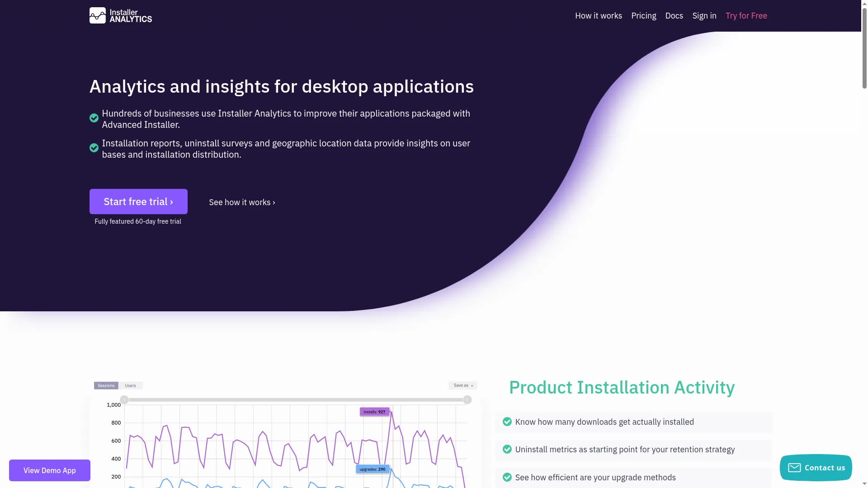868x488 pixels.
Task: Click checkmark next to Know how many downloads
Action: (x=507, y=422)
